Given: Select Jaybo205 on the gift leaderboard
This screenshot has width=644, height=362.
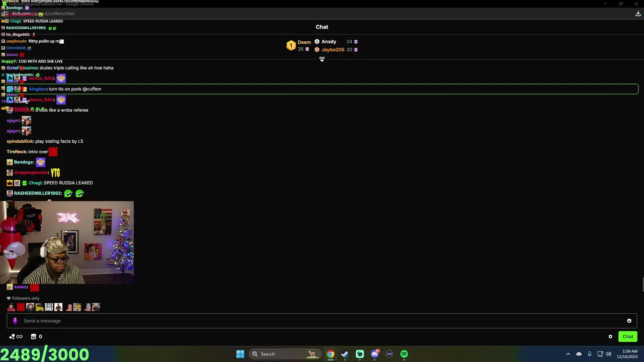Looking at the screenshot, I should click(x=333, y=50).
